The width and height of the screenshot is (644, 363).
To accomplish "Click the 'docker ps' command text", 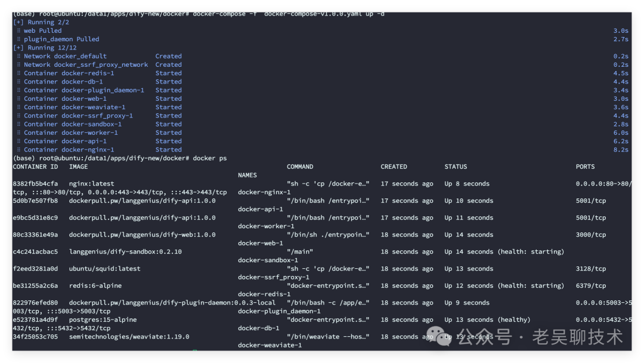I will 210,158.
